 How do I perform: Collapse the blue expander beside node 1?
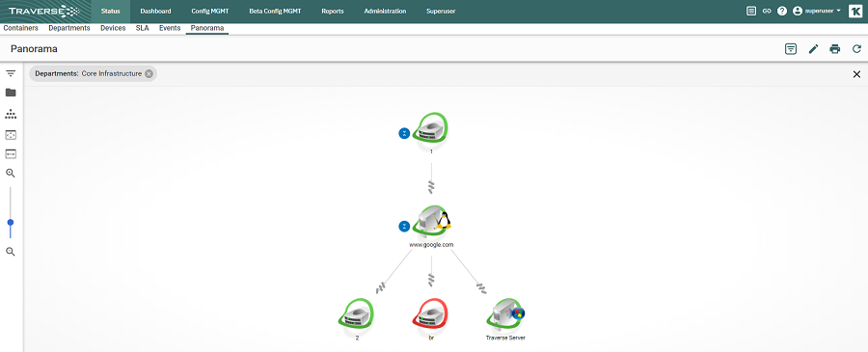(405, 133)
